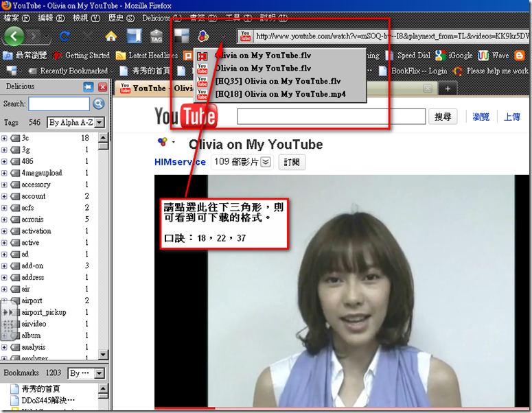This screenshot has height=413, width=532.
Task: Open HIMservice channel link
Action: point(180,162)
